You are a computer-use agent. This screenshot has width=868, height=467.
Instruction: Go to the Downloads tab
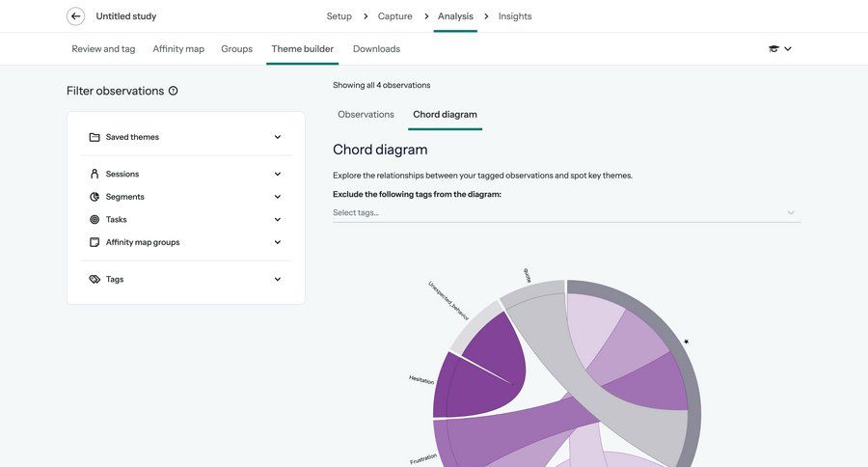(376, 49)
